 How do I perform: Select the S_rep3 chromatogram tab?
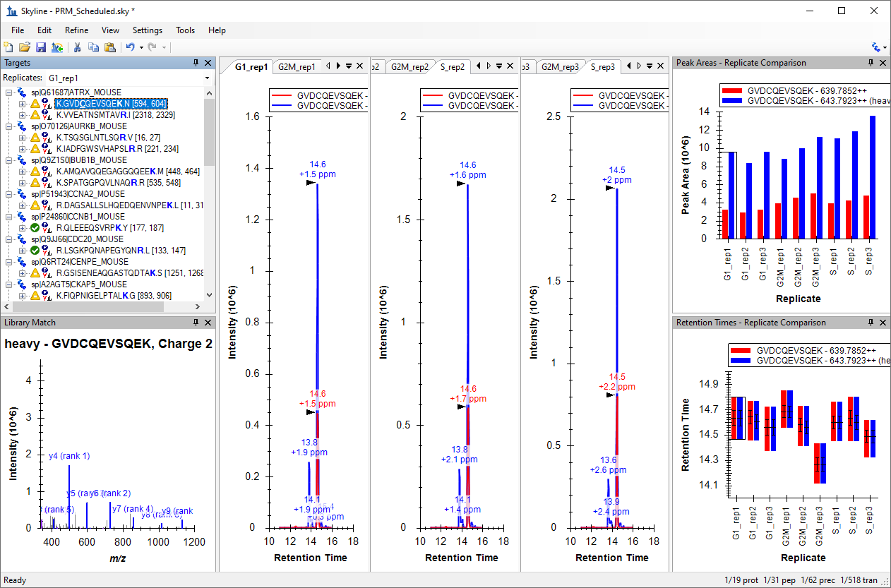(x=602, y=67)
